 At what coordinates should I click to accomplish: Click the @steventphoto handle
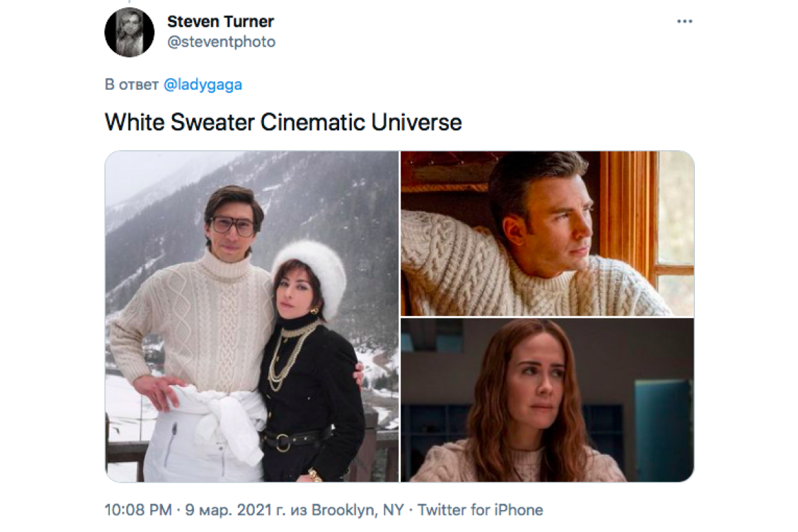(221, 42)
